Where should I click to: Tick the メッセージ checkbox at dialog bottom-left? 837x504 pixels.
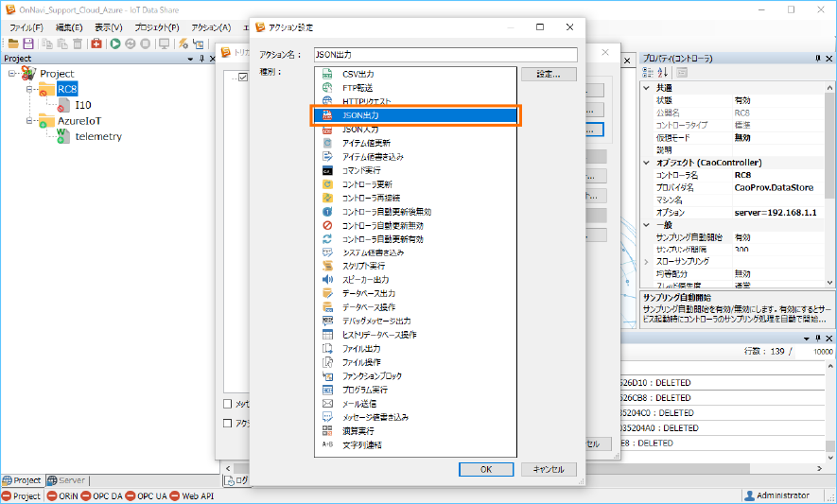(227, 404)
